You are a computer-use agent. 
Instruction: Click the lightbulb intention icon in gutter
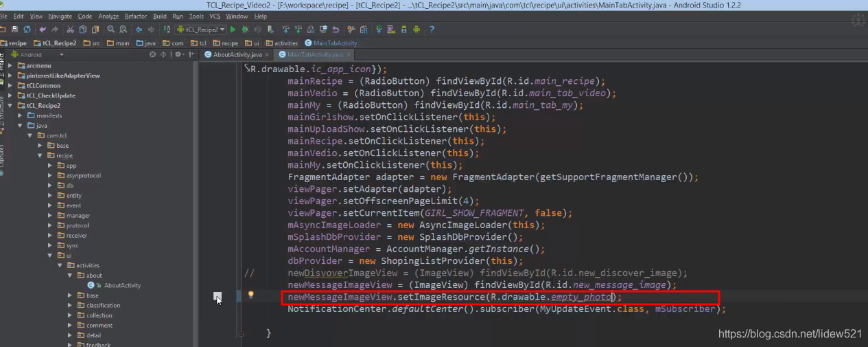(251, 295)
